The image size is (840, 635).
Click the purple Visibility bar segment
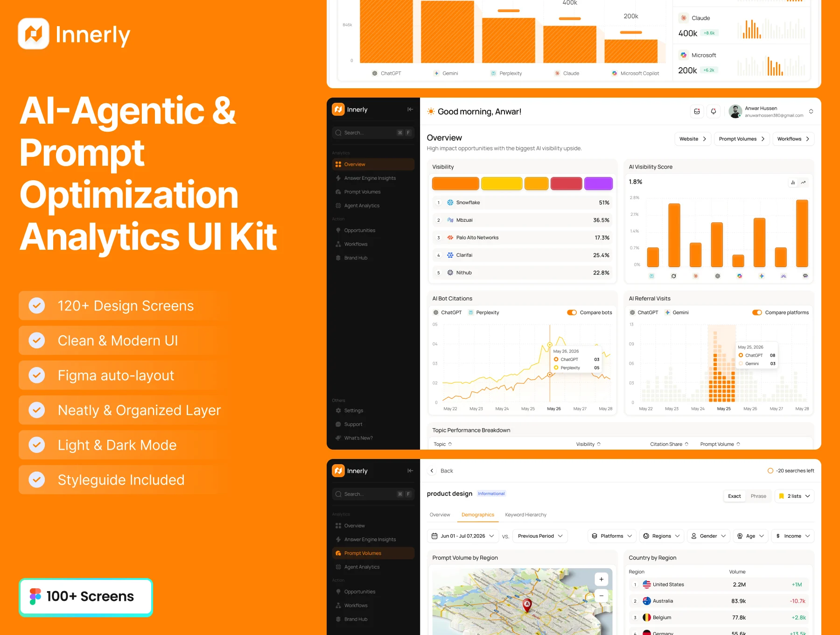coord(598,183)
